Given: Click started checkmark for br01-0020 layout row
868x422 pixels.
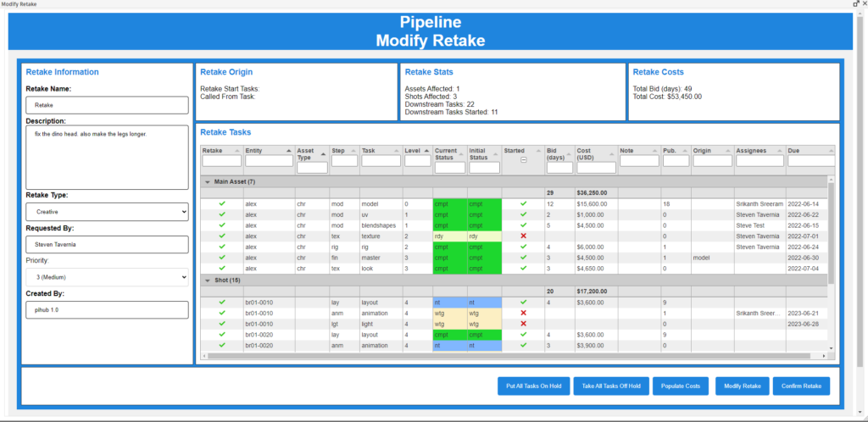Looking at the screenshot, I should coord(523,335).
